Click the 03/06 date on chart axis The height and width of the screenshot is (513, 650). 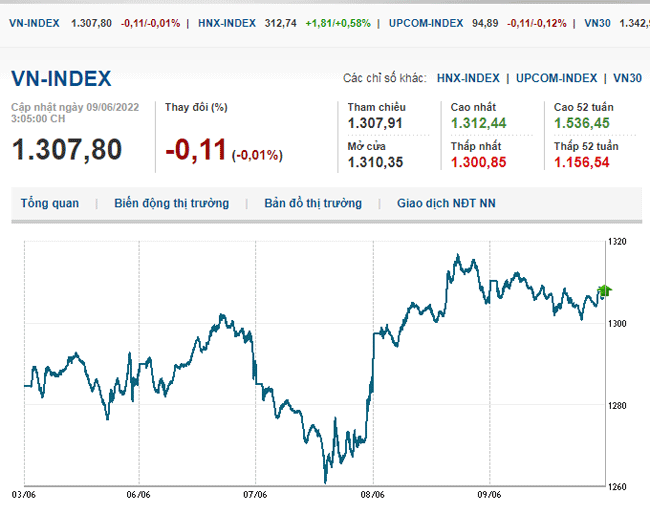(x=23, y=494)
